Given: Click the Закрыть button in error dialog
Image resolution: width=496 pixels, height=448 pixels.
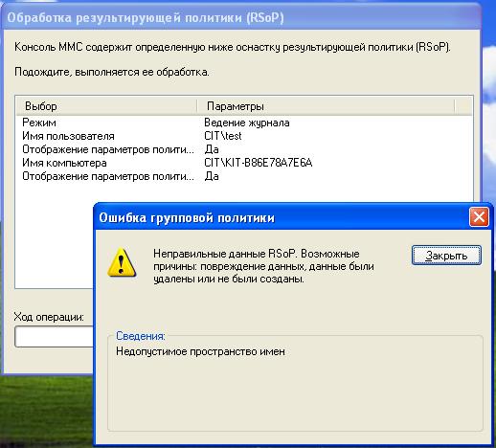Looking at the screenshot, I should [446, 255].
